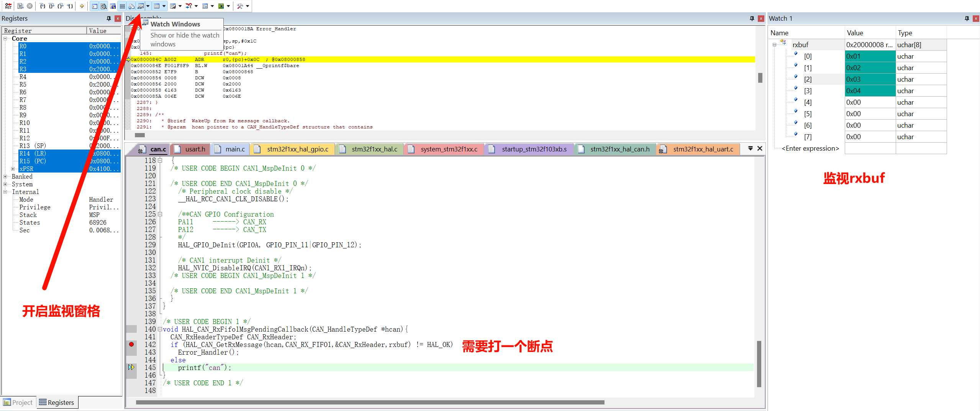This screenshot has height=411, width=980.
Task: Reset the CPU with the RST button
Action: point(8,6)
